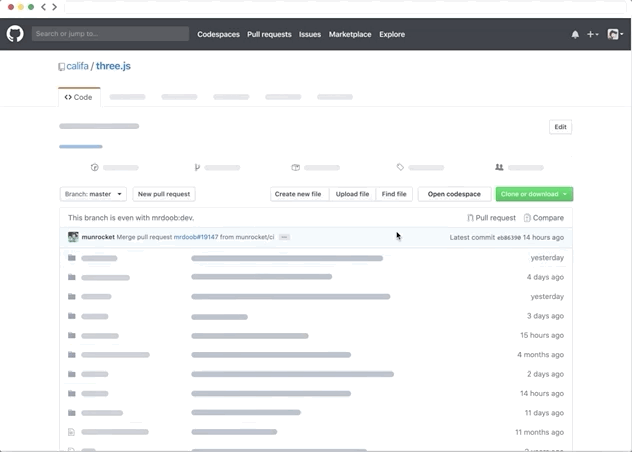Click the releases tag icon

(400, 167)
